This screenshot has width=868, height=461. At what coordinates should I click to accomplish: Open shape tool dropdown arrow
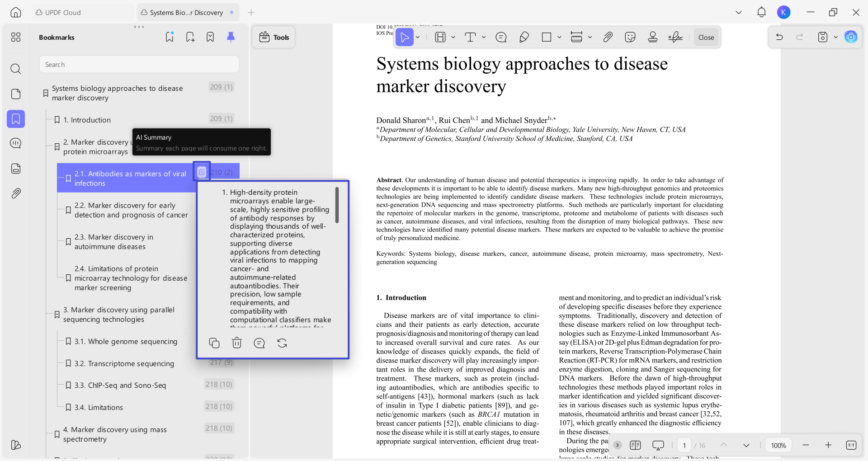pos(559,37)
